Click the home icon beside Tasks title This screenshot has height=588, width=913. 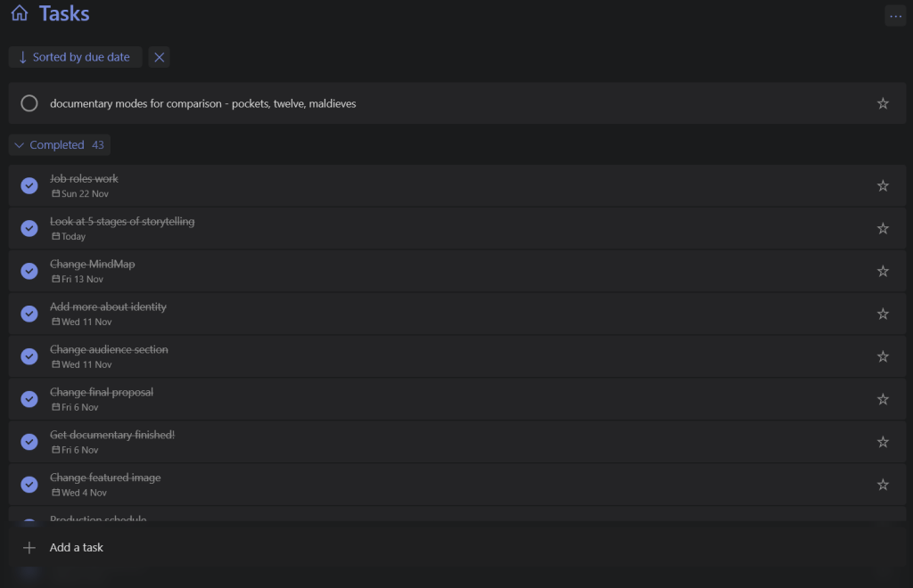pos(20,14)
